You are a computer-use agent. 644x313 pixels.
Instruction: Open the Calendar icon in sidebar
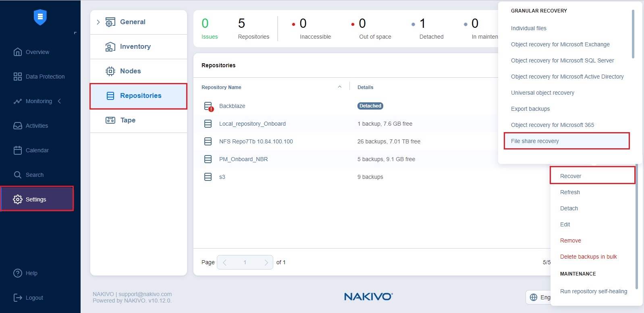coord(17,150)
